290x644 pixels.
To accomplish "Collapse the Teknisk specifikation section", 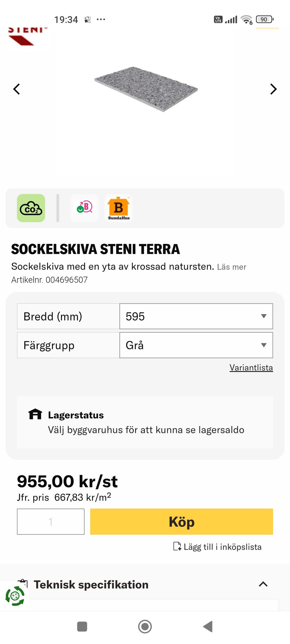I will coord(263,584).
